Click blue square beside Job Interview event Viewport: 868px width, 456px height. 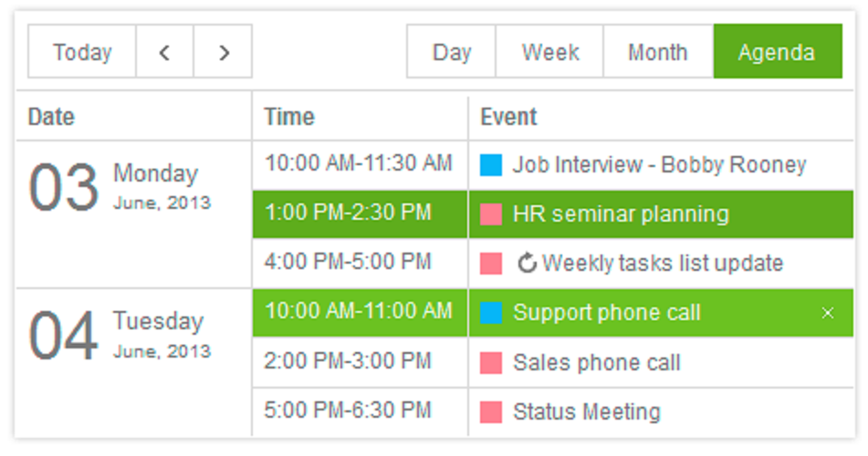pyautogui.click(x=491, y=165)
